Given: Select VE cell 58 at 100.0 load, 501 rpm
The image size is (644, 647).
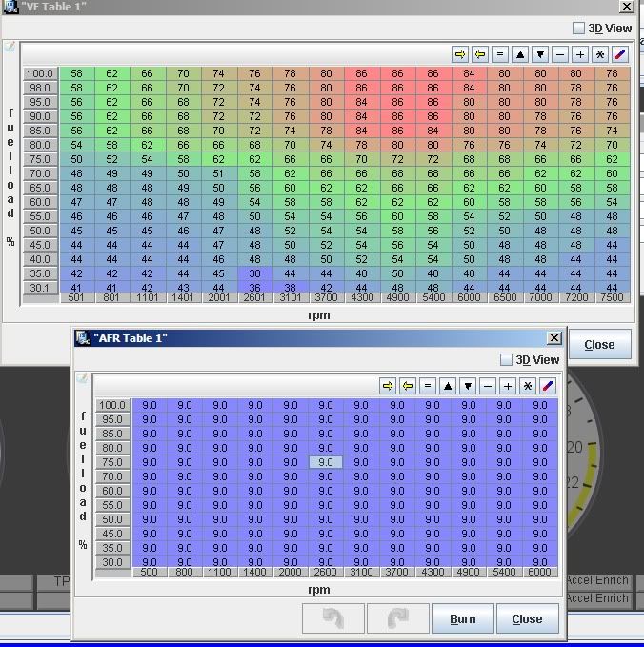Looking at the screenshot, I should 77,73.
